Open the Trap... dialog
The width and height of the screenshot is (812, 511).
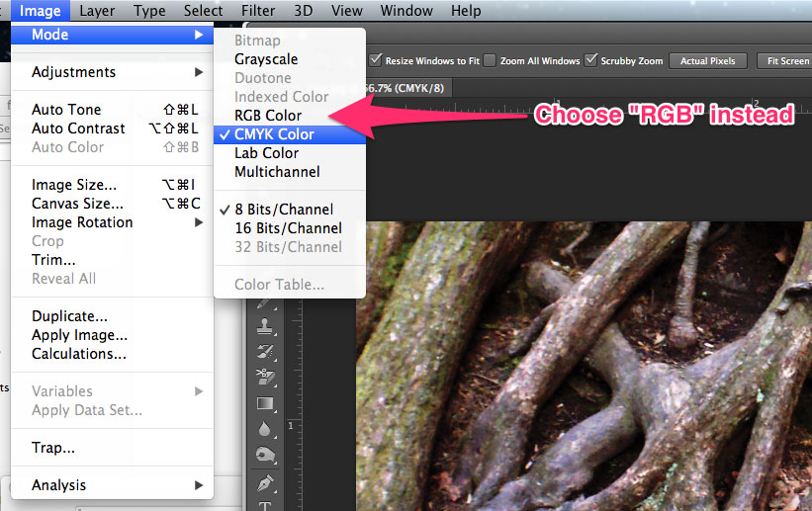(113, 448)
